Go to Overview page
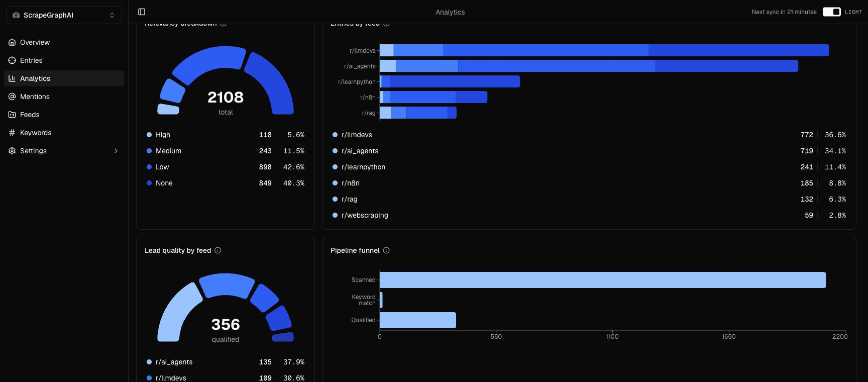 coord(64,42)
